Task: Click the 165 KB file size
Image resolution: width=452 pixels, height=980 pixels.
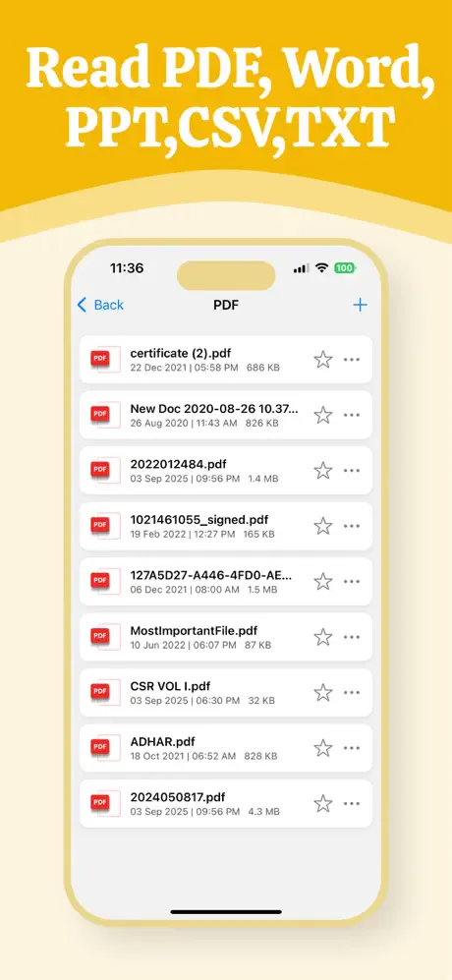Action: (259, 535)
